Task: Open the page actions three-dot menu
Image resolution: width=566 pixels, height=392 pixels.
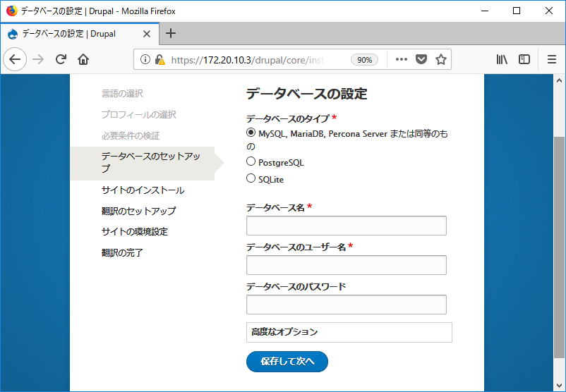Action: pos(401,59)
